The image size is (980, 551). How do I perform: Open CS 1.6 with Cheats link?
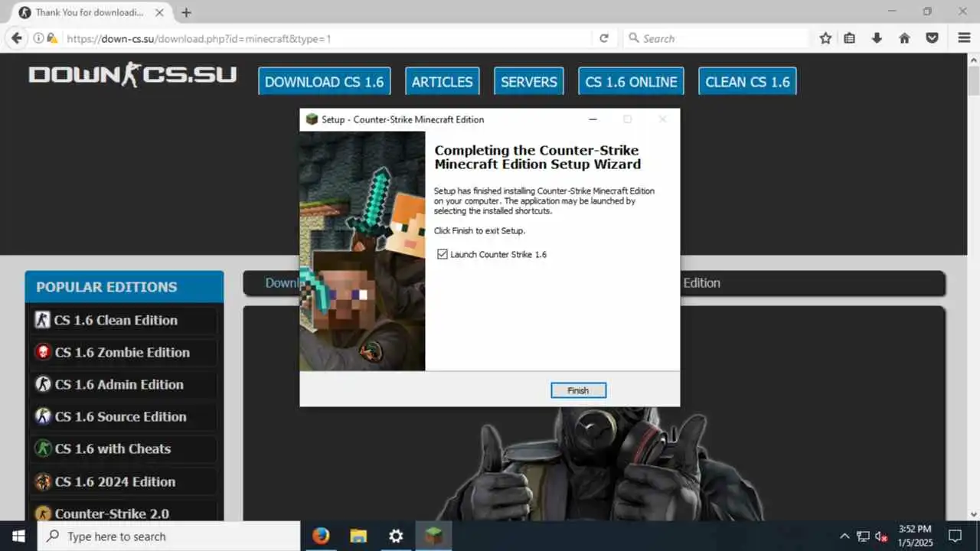[113, 448]
